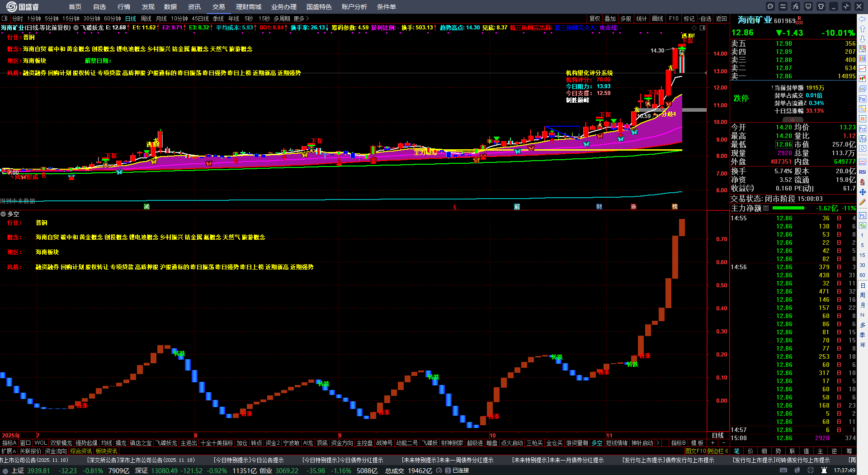
Task: Click the monitor screen icon in title bar
Action: tap(808, 6)
